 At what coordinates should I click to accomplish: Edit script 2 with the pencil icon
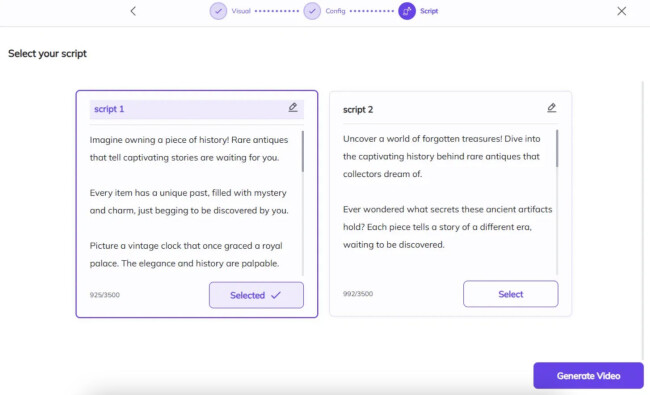pyautogui.click(x=551, y=108)
